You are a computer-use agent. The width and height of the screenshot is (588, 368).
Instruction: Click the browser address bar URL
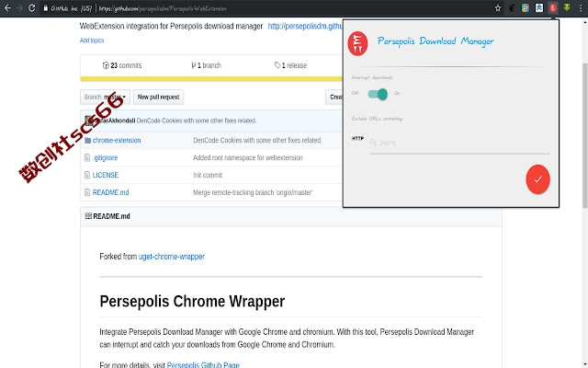[163, 8]
